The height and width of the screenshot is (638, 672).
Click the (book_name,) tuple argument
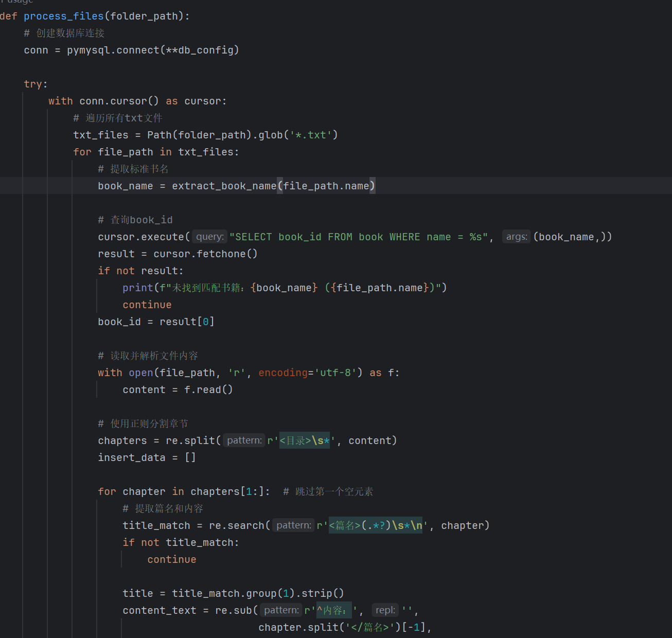(570, 237)
